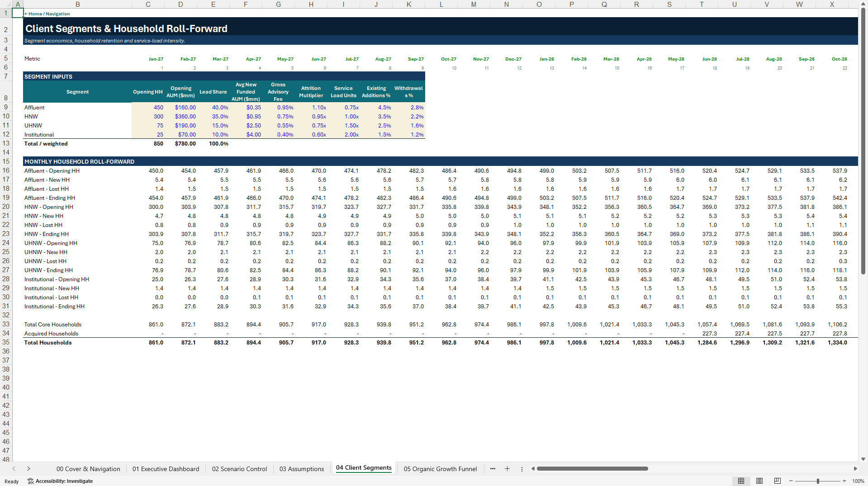Click Total Core Households label
Image resolution: width=868 pixels, height=486 pixels.
[53, 324]
